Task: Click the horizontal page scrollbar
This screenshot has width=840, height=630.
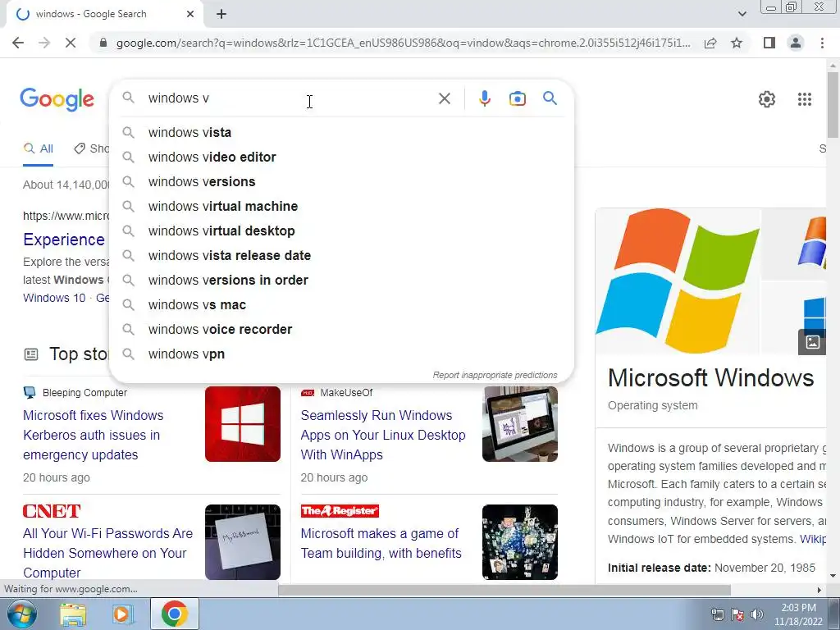Action: [x=504, y=590]
